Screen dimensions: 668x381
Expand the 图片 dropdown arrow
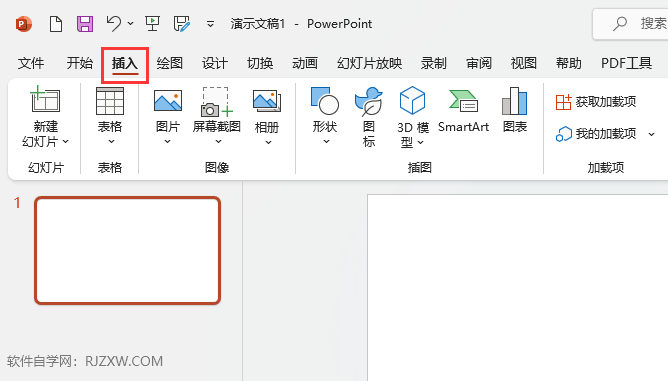167,141
